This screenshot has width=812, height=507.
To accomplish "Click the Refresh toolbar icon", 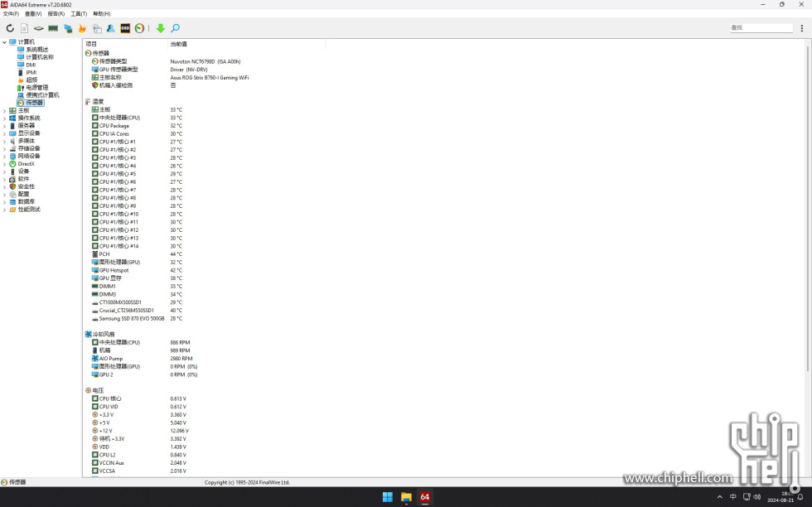I will [10, 28].
